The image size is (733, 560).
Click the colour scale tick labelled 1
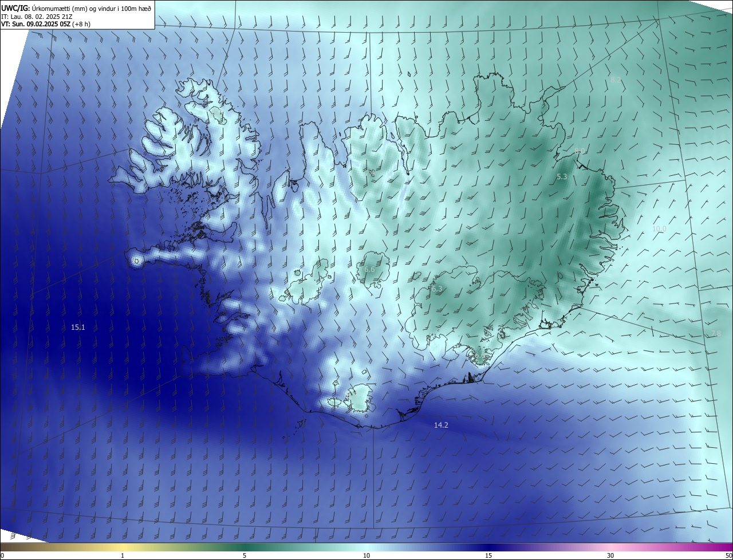123,555
